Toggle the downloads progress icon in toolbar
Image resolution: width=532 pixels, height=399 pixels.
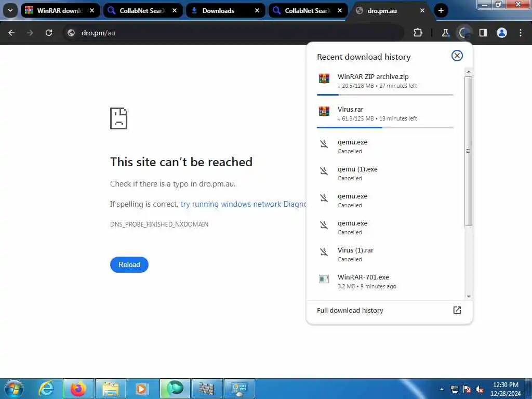[464, 33]
